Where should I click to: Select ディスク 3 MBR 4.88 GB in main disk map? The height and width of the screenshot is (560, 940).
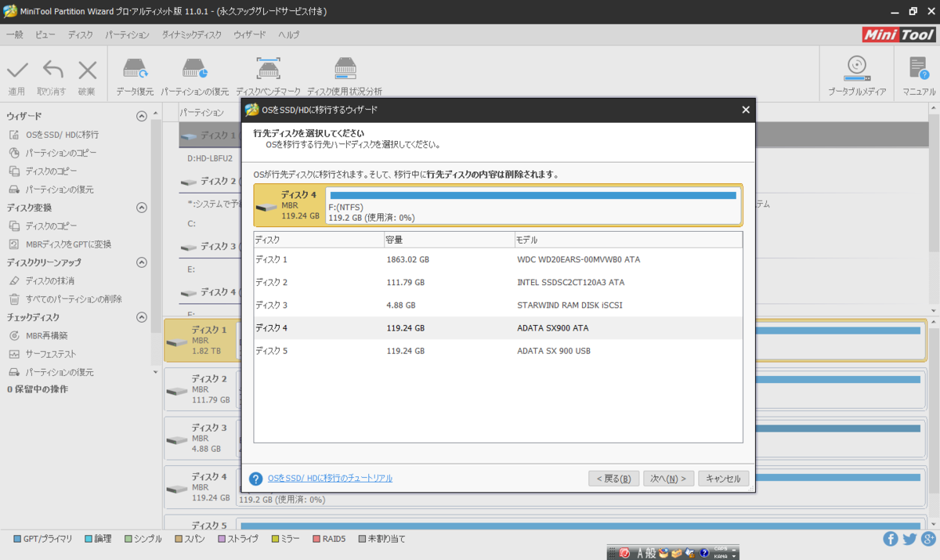click(202, 439)
